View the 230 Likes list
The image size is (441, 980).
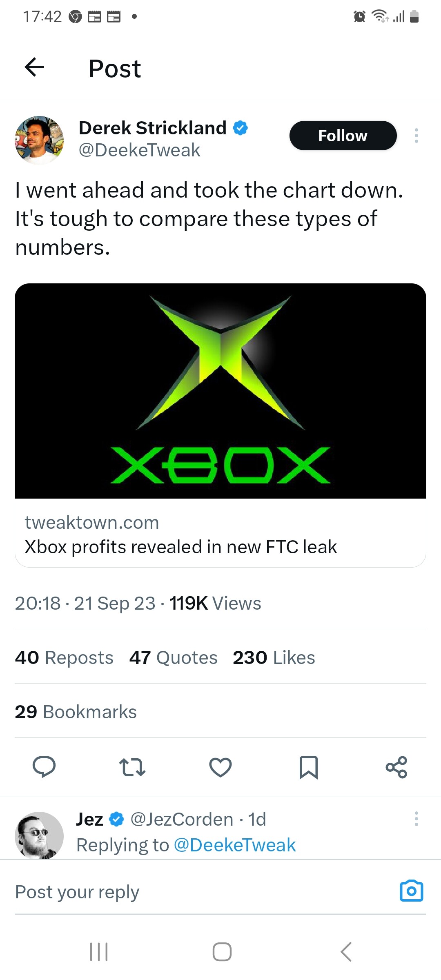point(274,657)
